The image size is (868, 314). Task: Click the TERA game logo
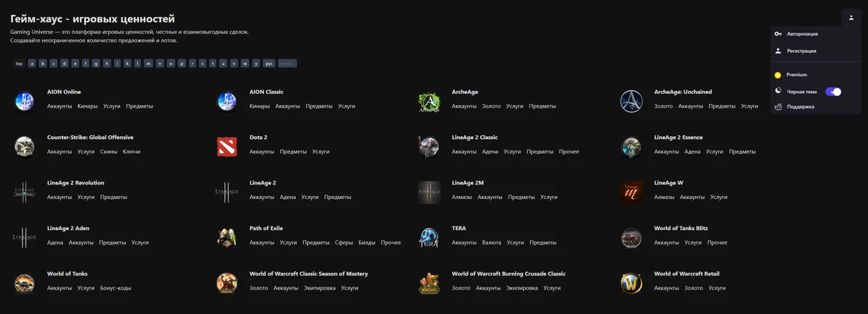pyautogui.click(x=429, y=238)
